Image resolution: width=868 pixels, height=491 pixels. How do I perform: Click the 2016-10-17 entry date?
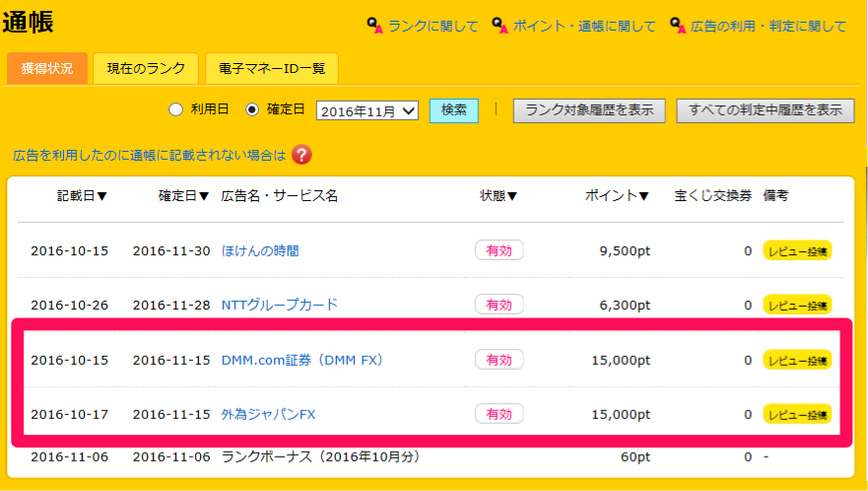(70, 414)
